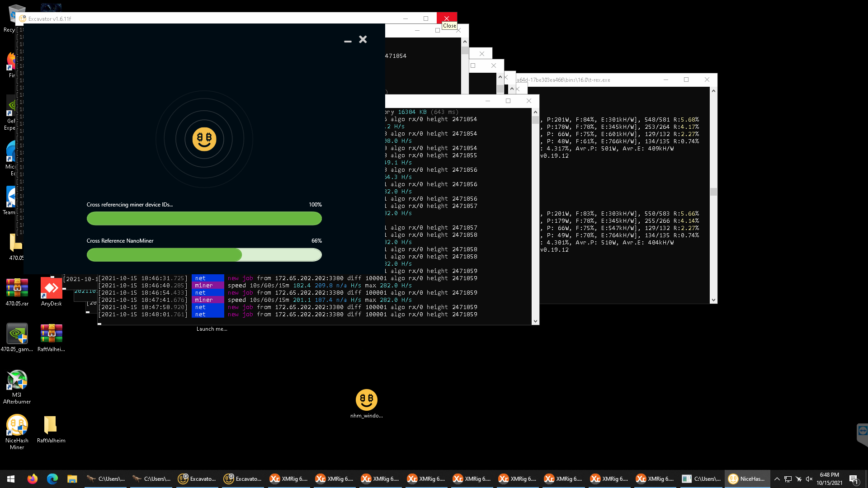Open Microsoft Edge from the taskbar
This screenshot has height=488, width=868.
point(52,479)
